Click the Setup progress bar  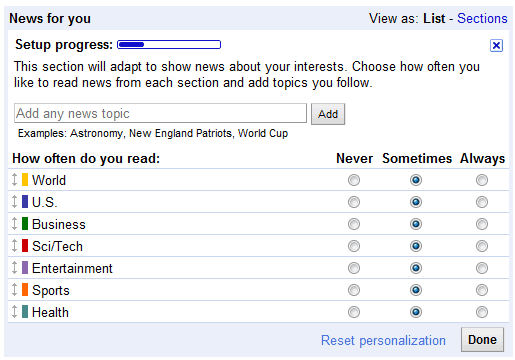(x=169, y=45)
